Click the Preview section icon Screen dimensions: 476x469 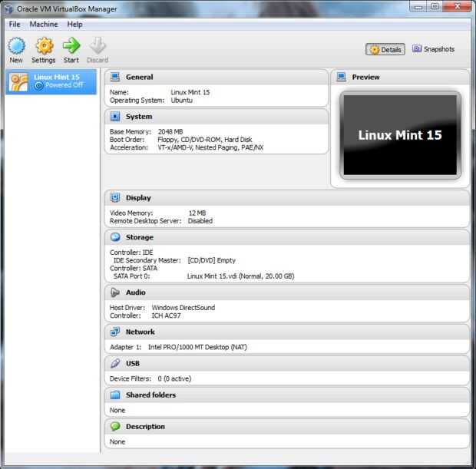[341, 77]
